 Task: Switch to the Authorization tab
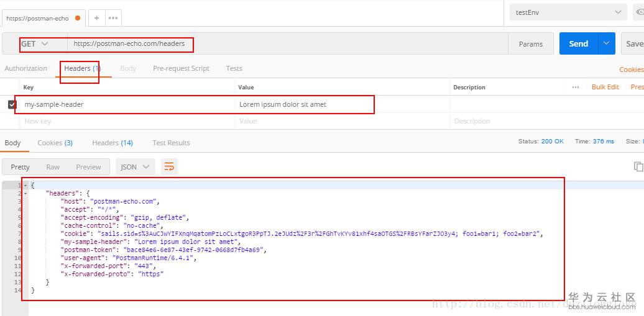click(x=26, y=68)
